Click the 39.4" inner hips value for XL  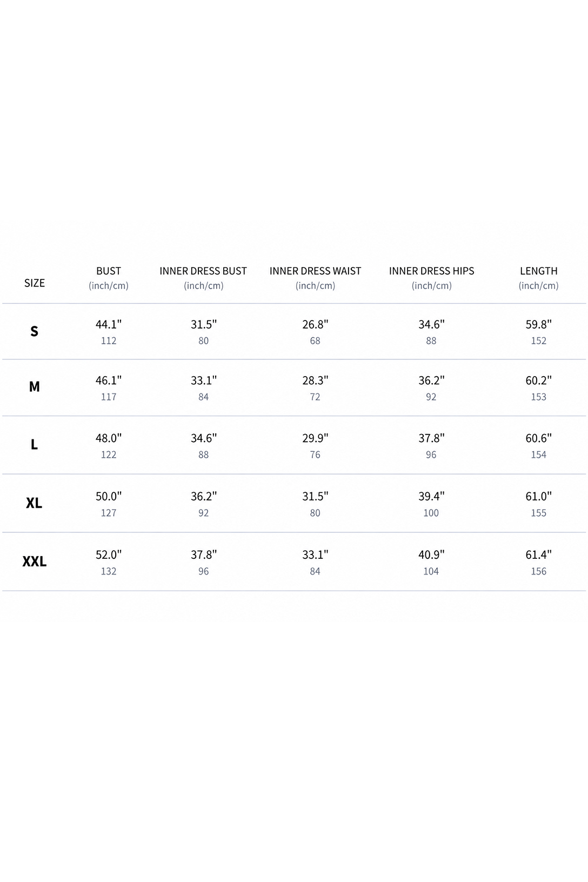coord(431,496)
